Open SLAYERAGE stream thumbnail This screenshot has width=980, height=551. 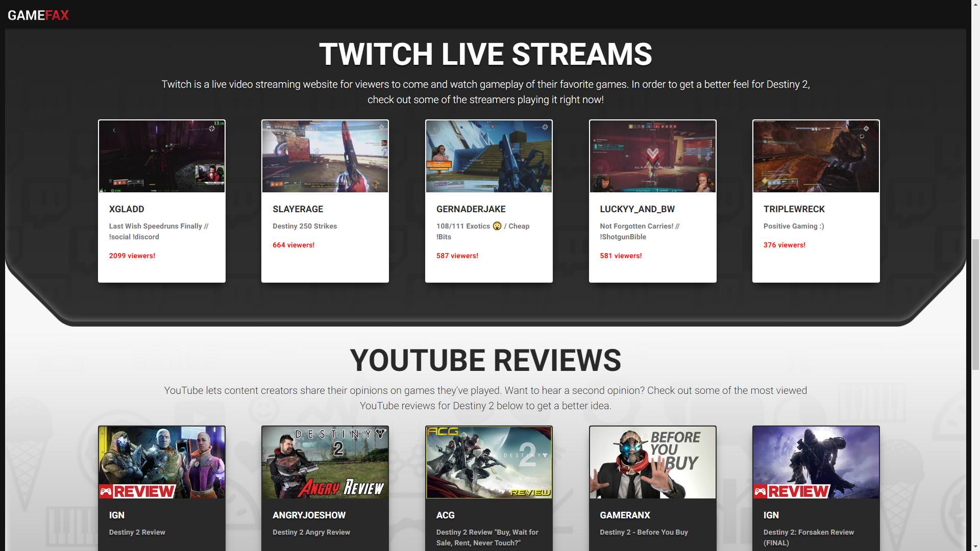click(x=325, y=156)
